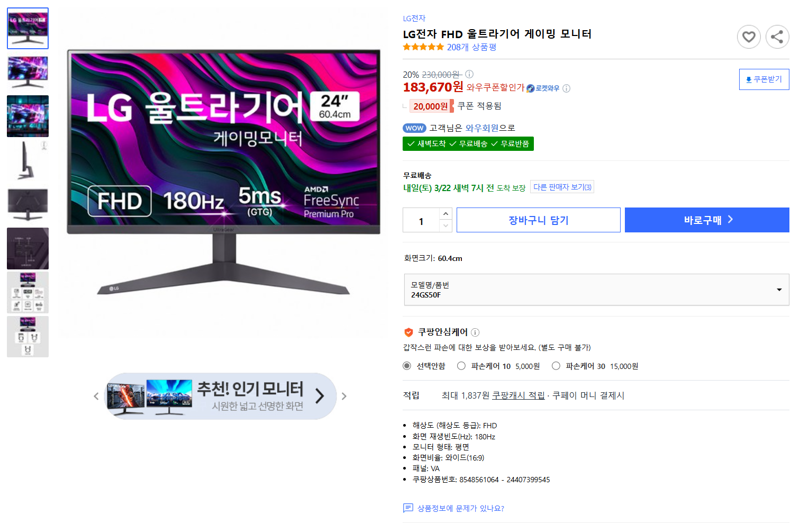Screen dimensions: 800x523
Task: Click the share icon button
Action: tap(777, 37)
